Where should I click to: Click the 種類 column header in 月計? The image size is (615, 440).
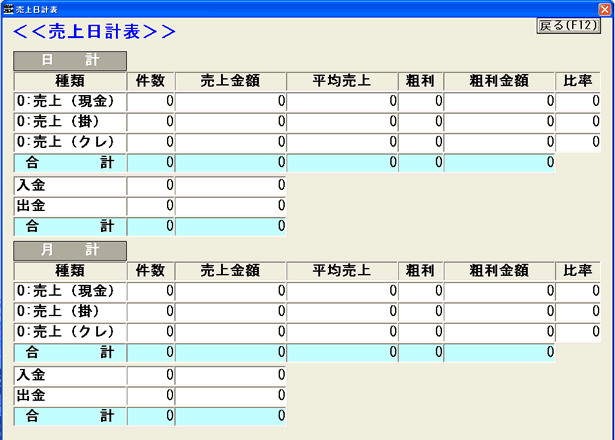[x=69, y=270]
